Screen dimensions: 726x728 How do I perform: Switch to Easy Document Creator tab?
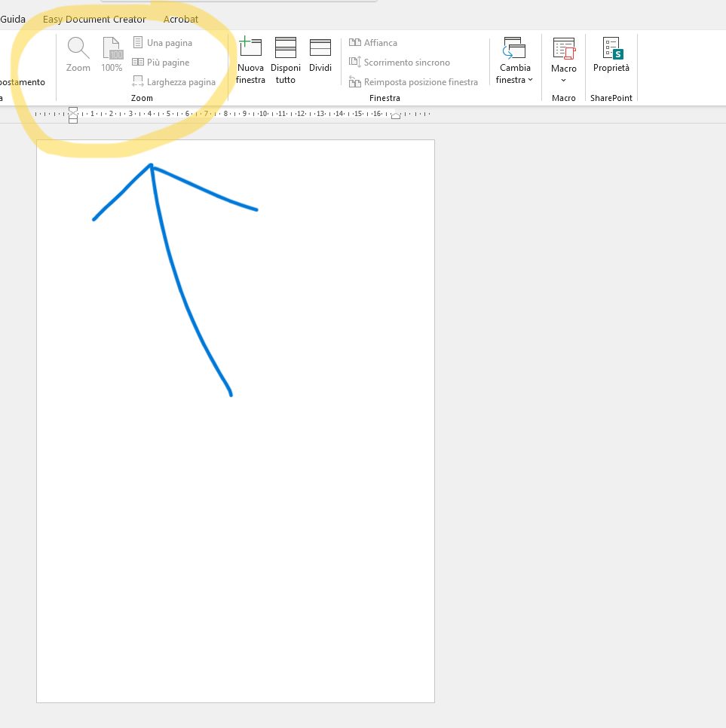pyautogui.click(x=94, y=19)
